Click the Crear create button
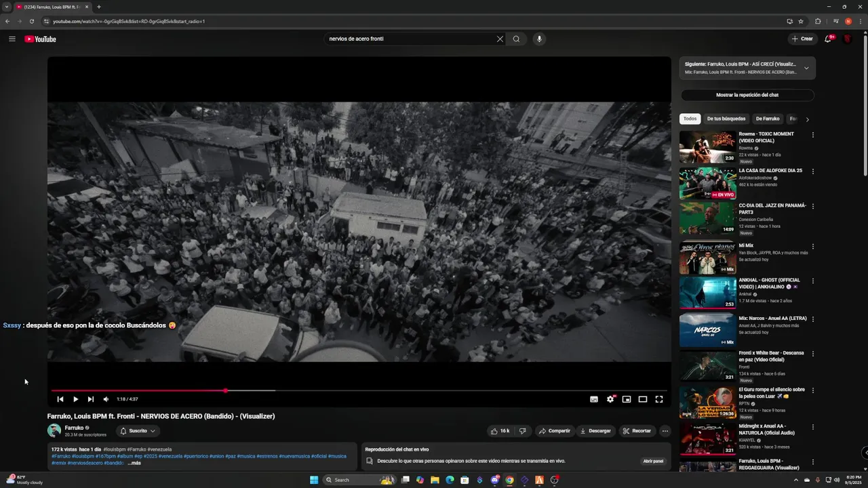Image resolution: width=868 pixels, height=488 pixels. (803, 39)
